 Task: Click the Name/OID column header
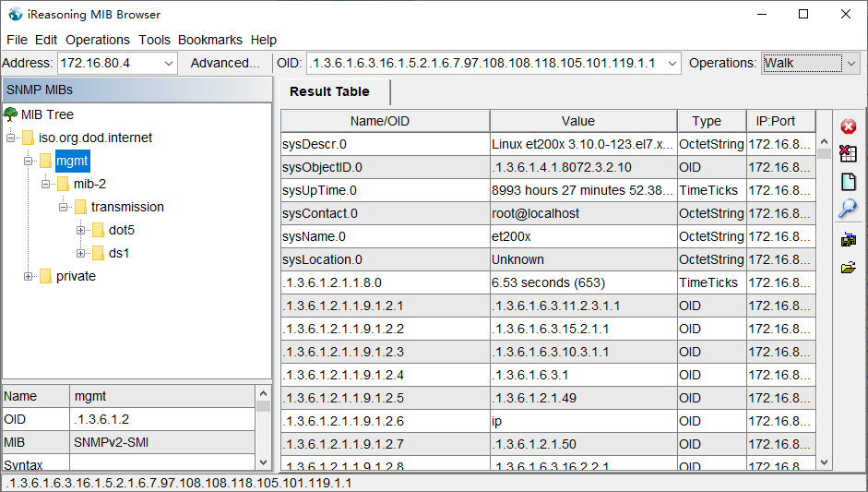click(x=386, y=121)
